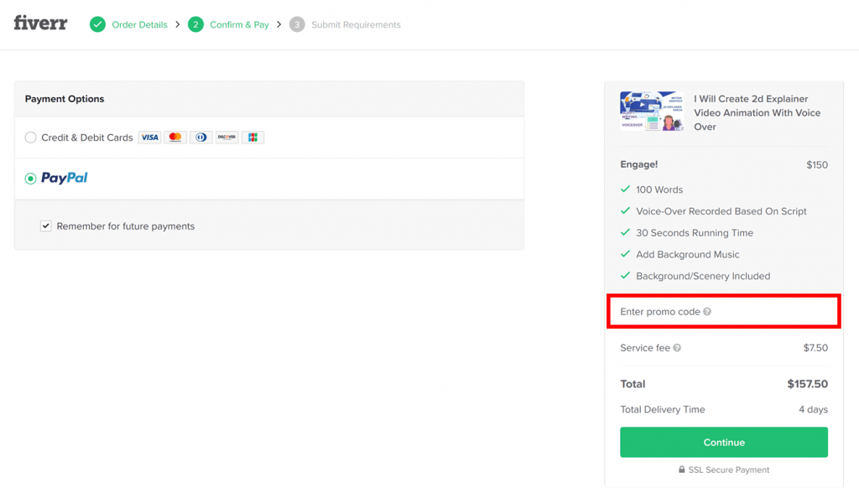Click the SSL Secure Payment lock icon
859x504 pixels.
point(680,470)
